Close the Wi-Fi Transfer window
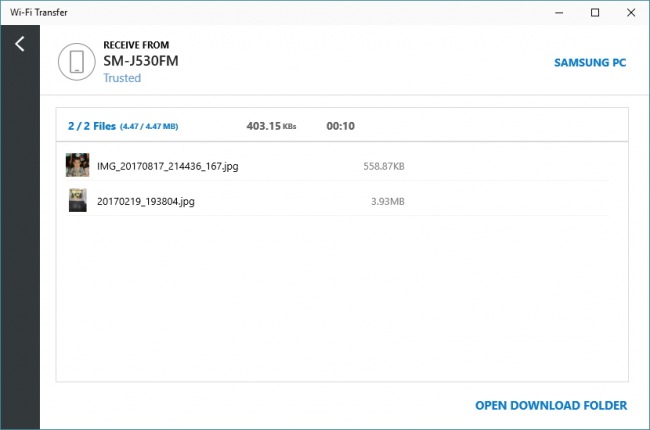650x430 pixels. coord(631,12)
